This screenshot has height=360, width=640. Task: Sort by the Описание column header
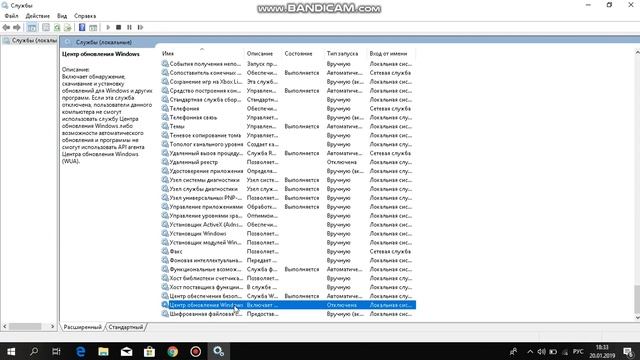pos(260,53)
